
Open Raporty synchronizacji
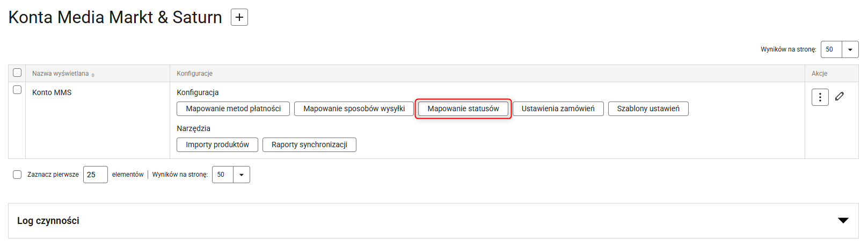[309, 144]
